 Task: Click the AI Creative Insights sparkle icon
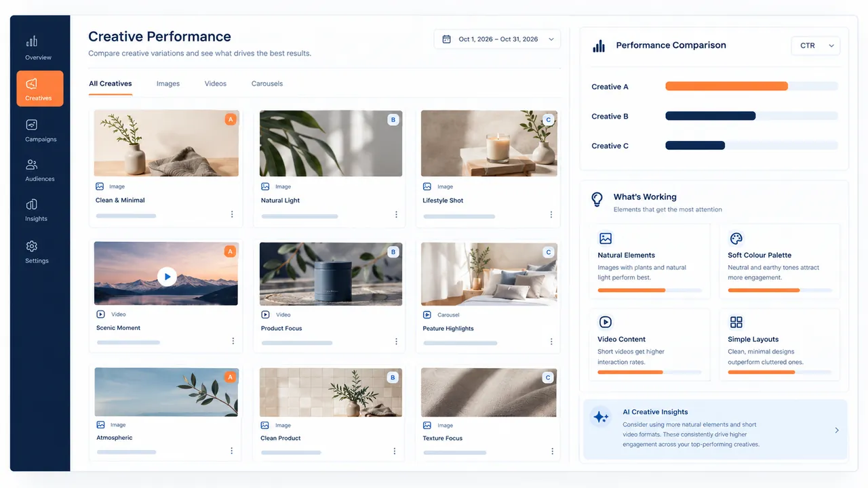(x=601, y=417)
